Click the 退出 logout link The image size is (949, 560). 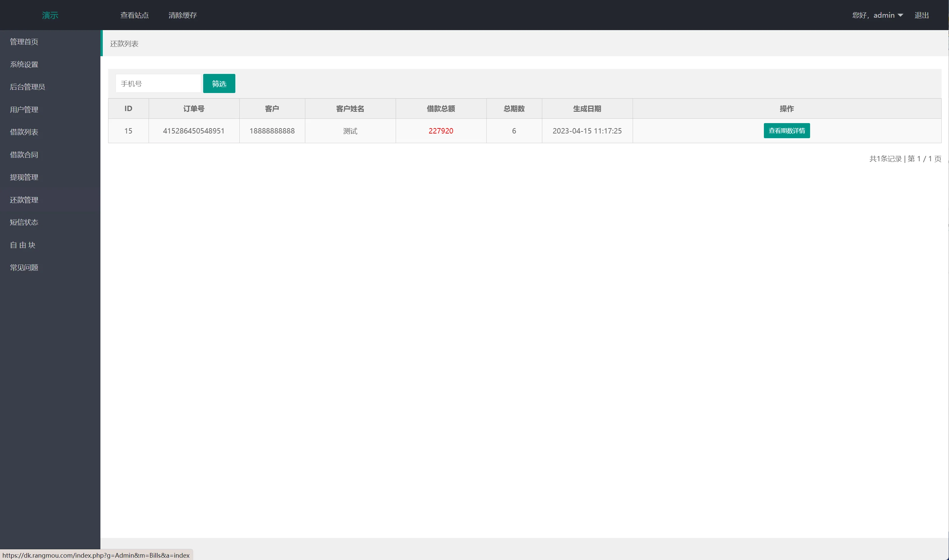(921, 15)
